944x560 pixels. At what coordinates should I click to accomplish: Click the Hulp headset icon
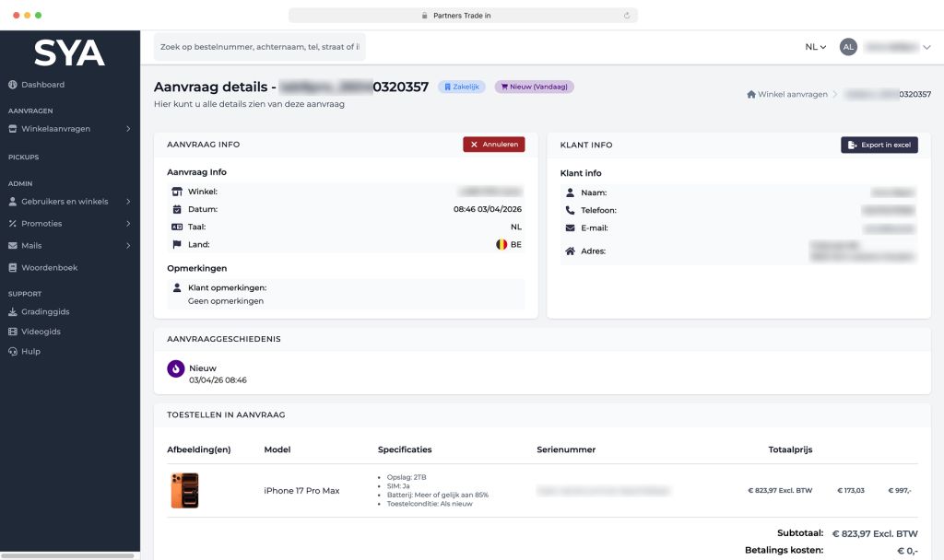point(13,351)
